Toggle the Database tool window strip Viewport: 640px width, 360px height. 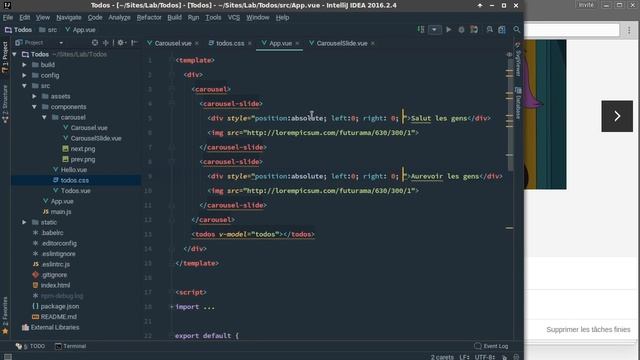[x=518, y=103]
